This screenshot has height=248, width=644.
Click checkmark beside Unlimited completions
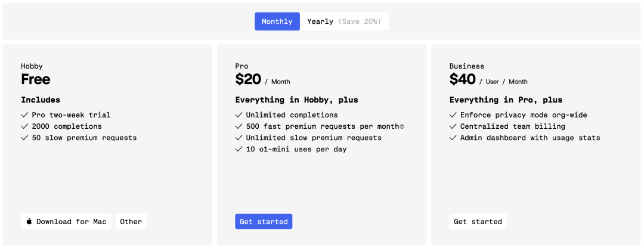239,115
